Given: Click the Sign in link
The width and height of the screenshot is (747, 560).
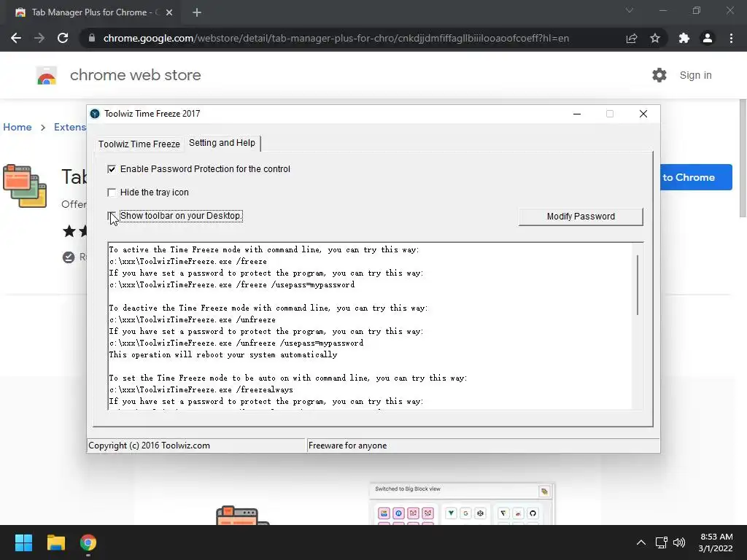Looking at the screenshot, I should coord(695,75).
